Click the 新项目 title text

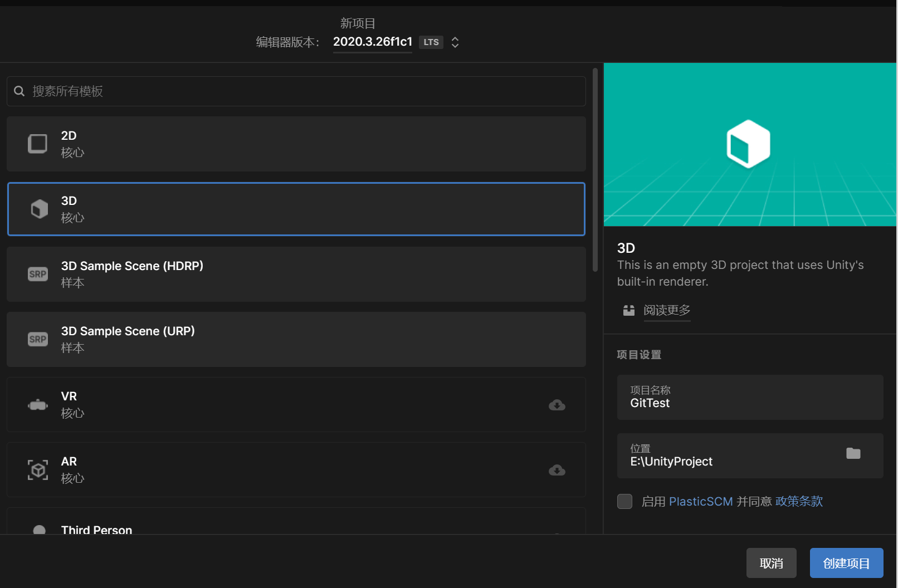coord(358,23)
